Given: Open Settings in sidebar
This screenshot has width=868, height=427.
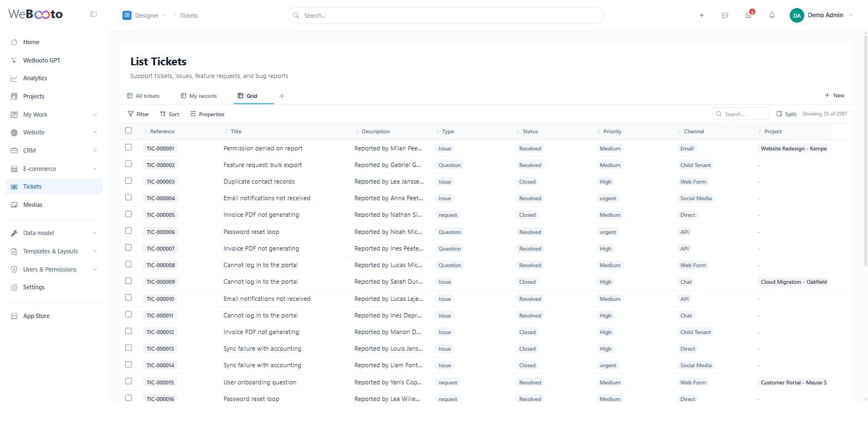Looking at the screenshot, I should coord(54,287).
